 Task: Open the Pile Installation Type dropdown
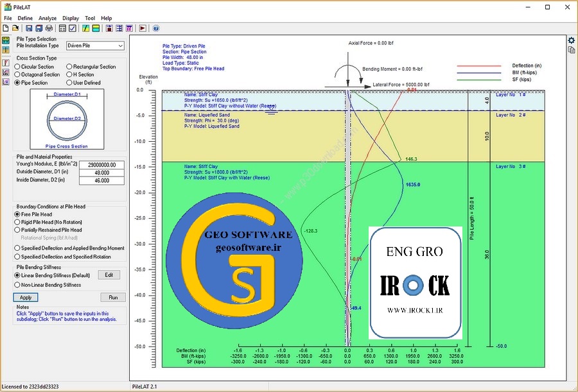click(x=96, y=46)
